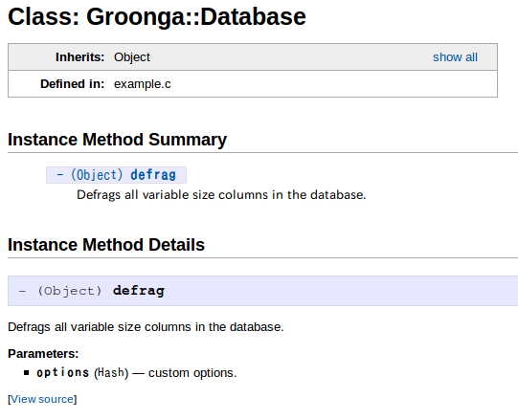
Task: Click the example.c file name
Action: pyautogui.click(x=143, y=84)
